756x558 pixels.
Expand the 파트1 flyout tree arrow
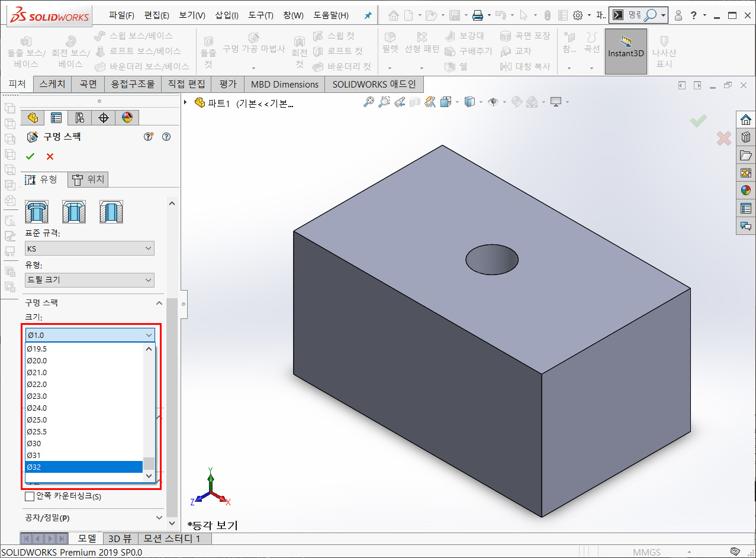click(x=186, y=102)
